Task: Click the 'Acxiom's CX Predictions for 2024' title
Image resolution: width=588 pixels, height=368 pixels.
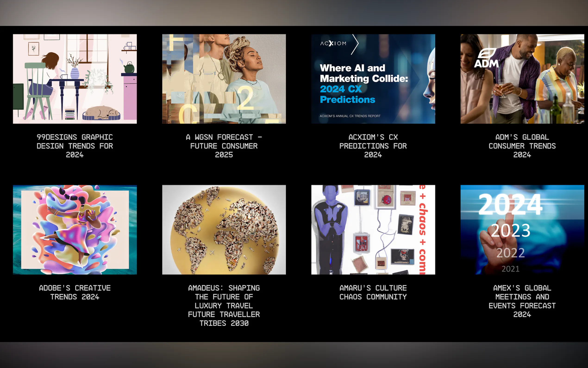Action: click(373, 146)
